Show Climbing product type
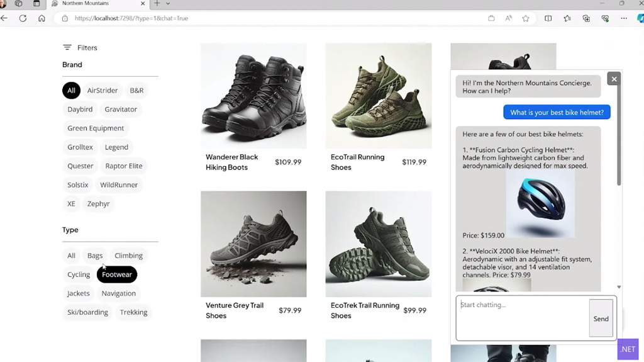The image size is (644, 362). click(128, 256)
